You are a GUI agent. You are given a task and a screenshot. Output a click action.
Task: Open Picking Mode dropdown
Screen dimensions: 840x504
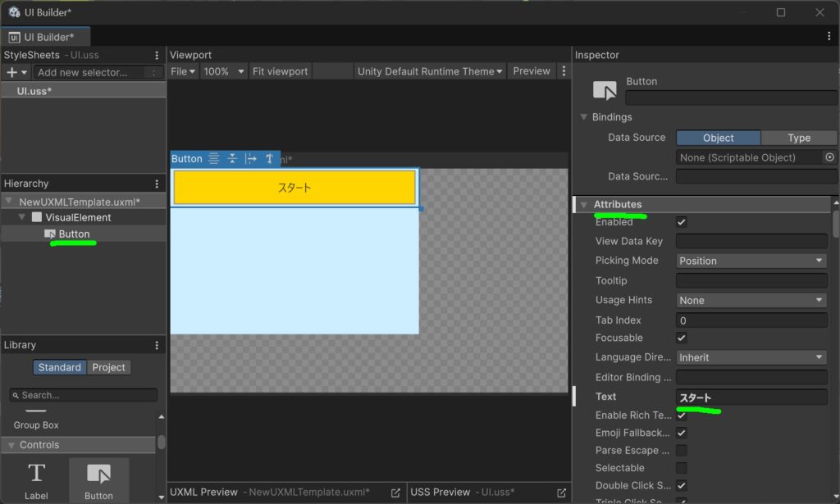point(751,261)
